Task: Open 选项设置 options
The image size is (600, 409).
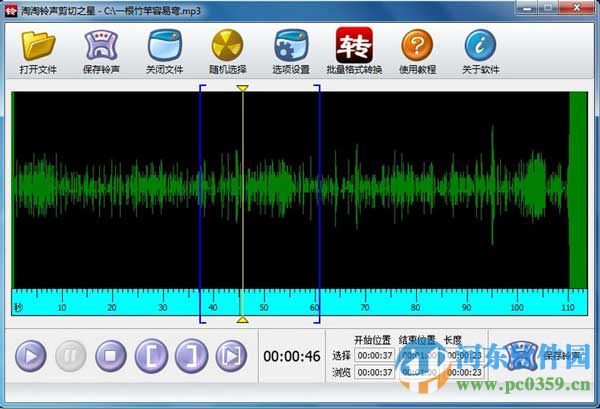Action: [x=291, y=52]
